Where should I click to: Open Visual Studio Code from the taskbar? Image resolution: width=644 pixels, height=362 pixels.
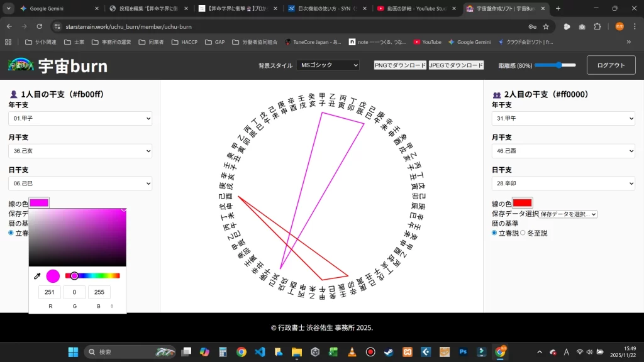260,352
